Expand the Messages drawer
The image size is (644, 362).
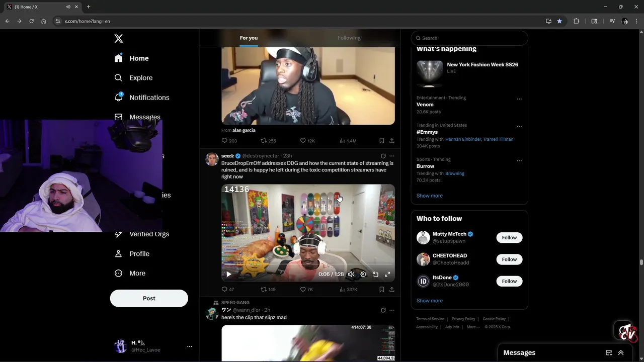(621, 353)
